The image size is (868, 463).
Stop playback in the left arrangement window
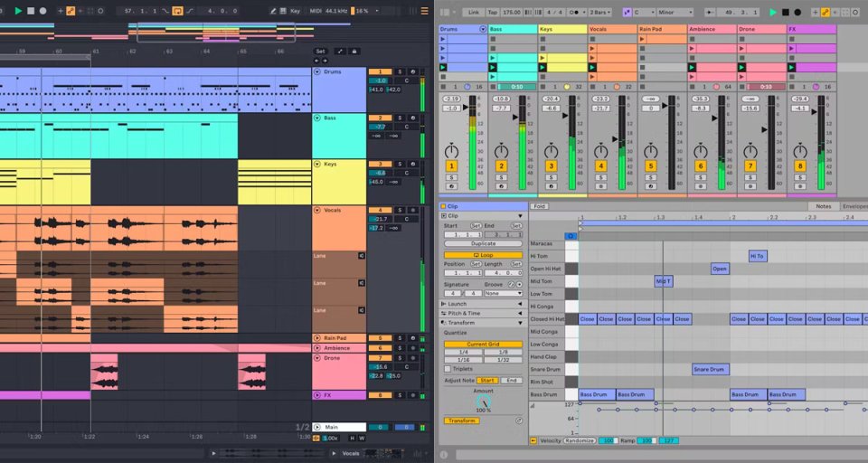[31, 11]
